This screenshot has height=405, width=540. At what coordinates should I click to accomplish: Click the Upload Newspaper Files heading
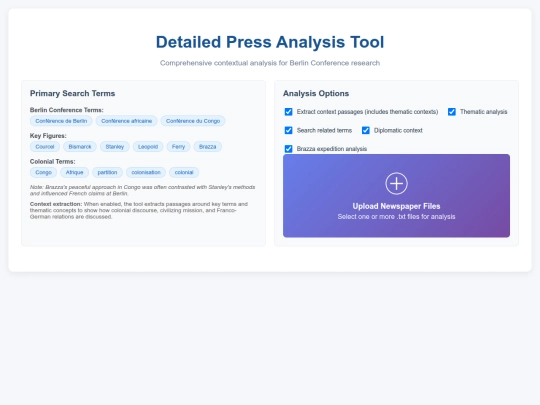396,206
